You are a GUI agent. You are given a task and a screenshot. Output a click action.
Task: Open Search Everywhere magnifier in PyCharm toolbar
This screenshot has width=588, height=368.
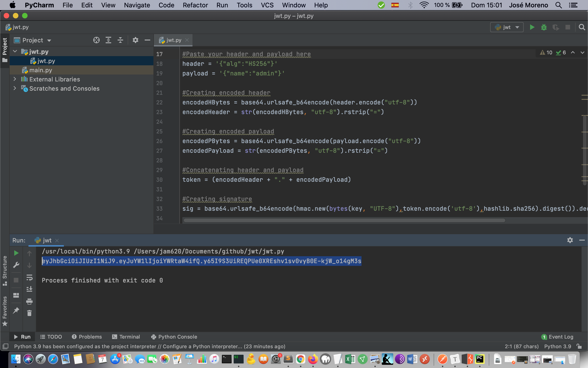(582, 27)
